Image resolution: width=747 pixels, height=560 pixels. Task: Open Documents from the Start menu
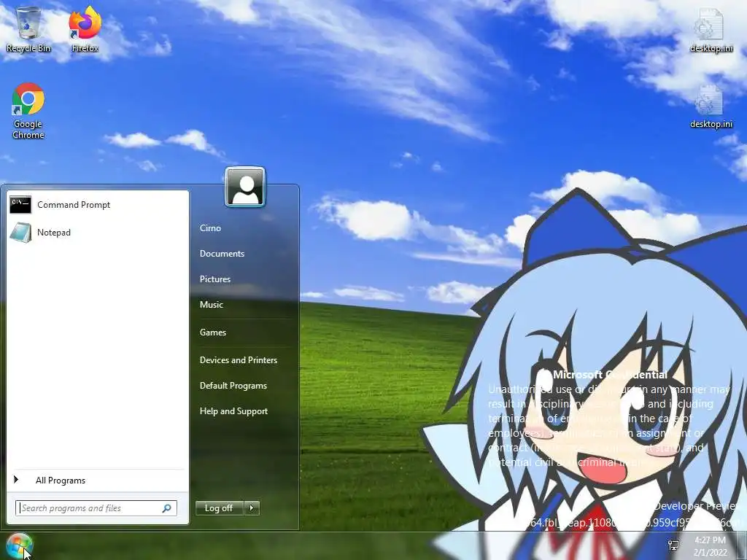[222, 254]
